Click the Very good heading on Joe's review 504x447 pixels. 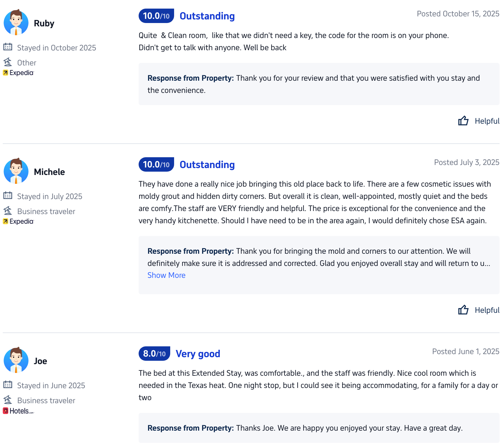pyautogui.click(x=198, y=354)
